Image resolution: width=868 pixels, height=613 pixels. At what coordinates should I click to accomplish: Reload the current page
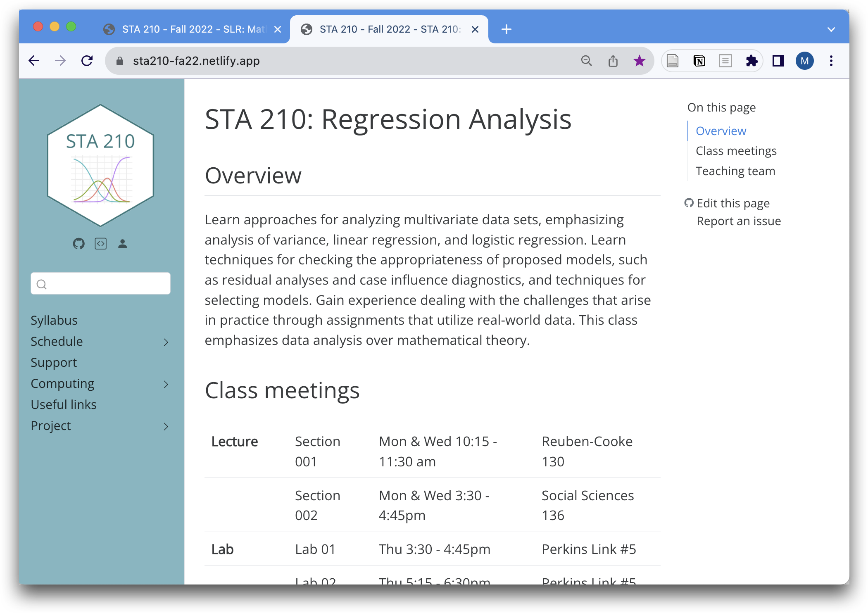pyautogui.click(x=87, y=61)
